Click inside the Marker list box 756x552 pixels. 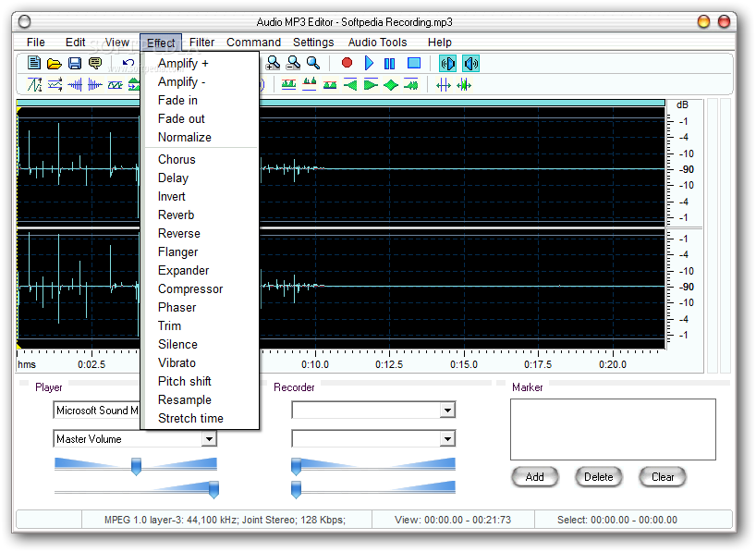coord(613,429)
